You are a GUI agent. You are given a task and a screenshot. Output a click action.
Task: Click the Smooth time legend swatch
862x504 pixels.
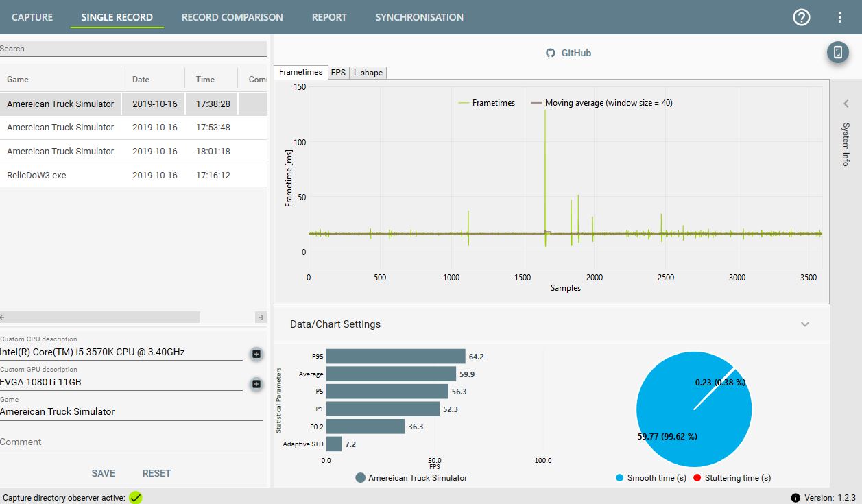(x=620, y=478)
